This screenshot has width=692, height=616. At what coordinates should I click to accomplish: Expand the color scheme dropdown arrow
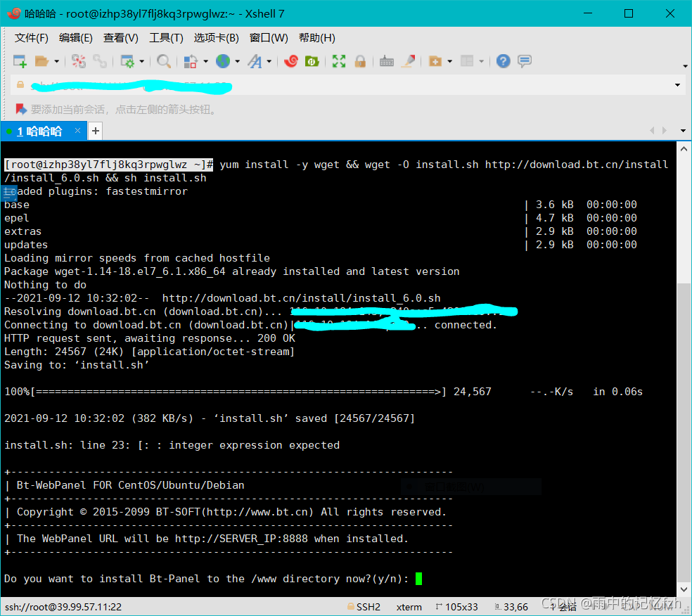tap(205, 61)
